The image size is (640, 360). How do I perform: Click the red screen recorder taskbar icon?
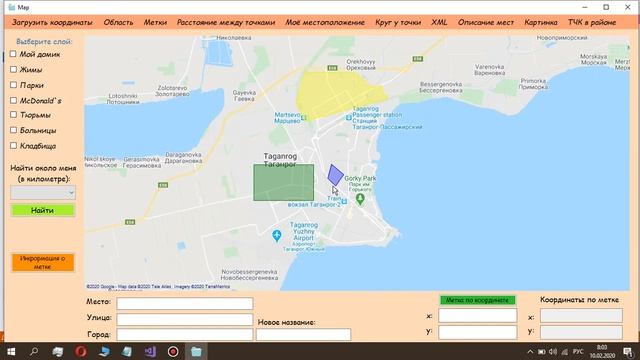coord(173,351)
